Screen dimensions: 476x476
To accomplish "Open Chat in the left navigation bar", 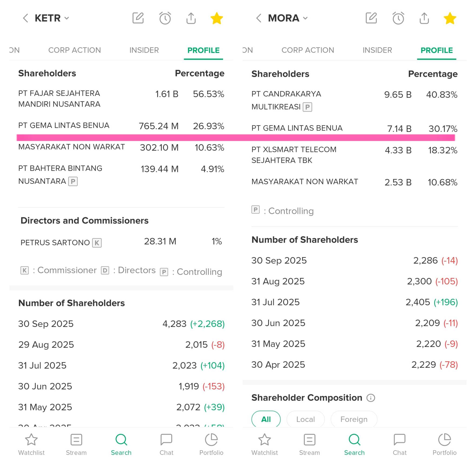I will point(166,444).
